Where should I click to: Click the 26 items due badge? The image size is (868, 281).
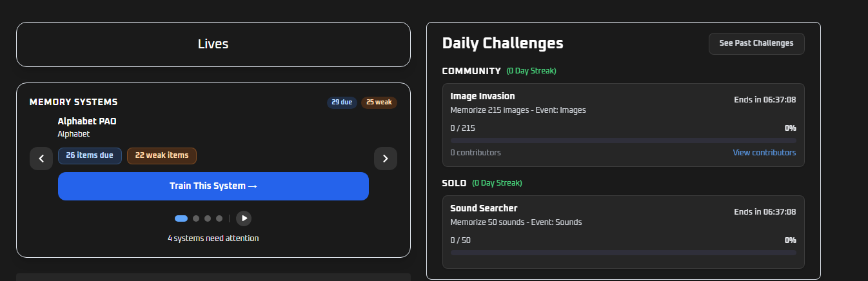[90, 155]
